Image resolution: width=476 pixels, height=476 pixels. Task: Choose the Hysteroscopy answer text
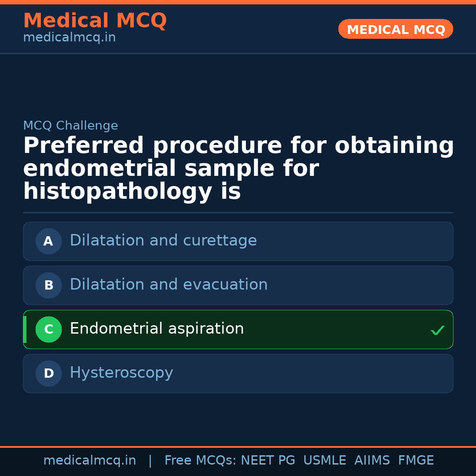(121, 373)
